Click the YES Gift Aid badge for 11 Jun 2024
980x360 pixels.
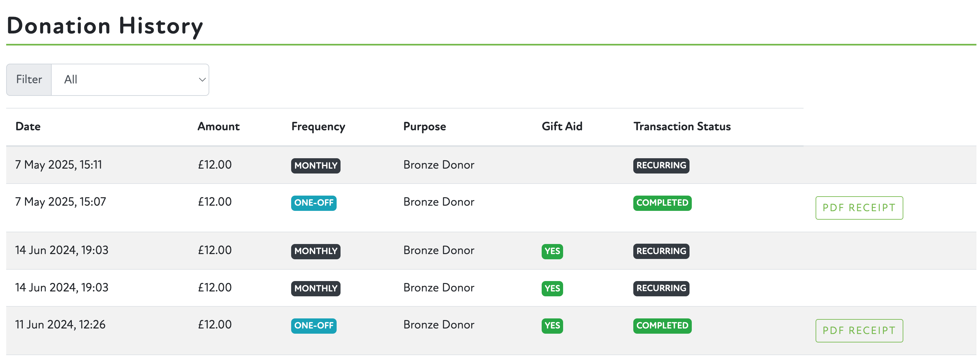pos(552,326)
